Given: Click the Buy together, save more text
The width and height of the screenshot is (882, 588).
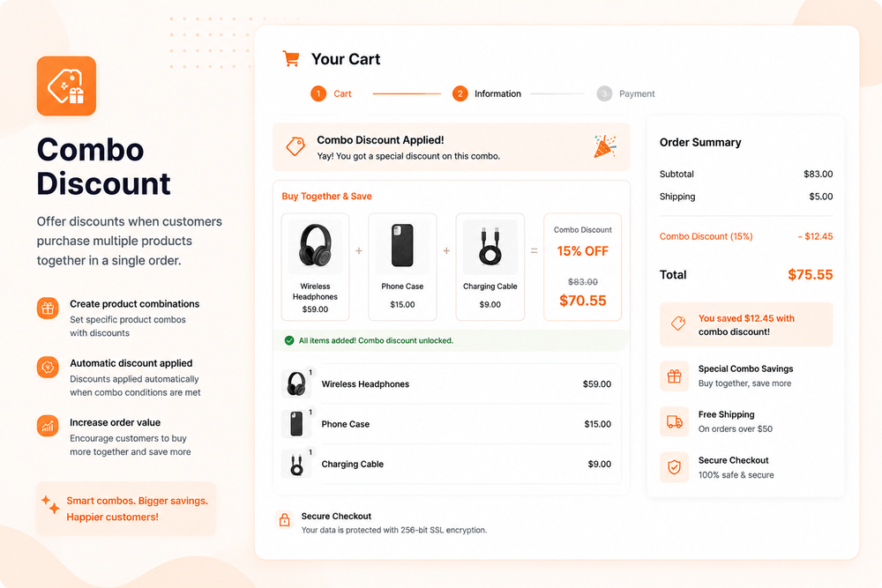Looking at the screenshot, I should [744, 383].
